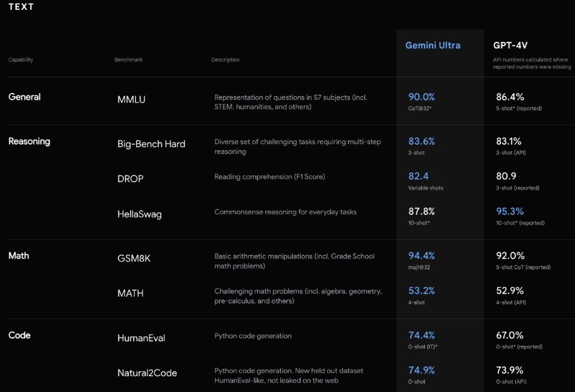Select the Capability column header
Viewport: 575px width, 392px height.
[x=20, y=60]
